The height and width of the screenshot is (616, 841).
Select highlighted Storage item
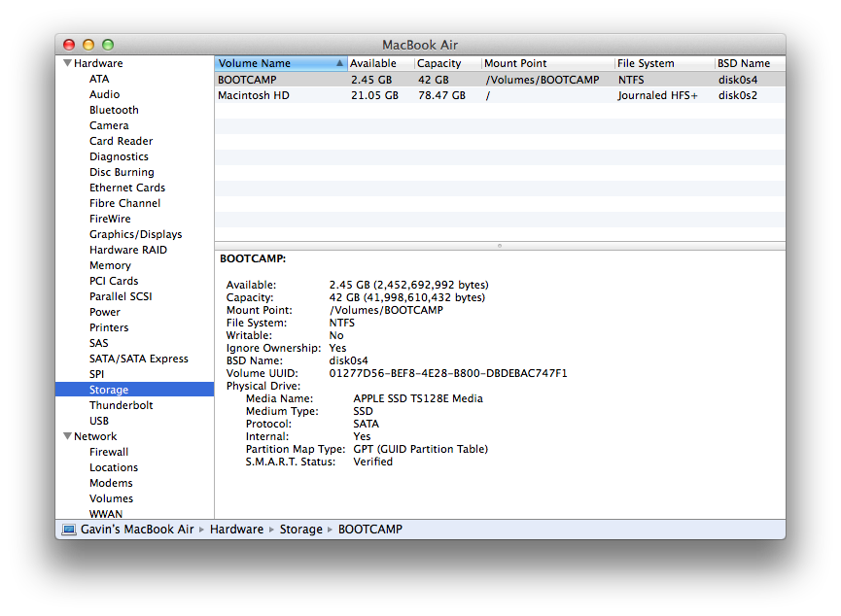(134, 390)
